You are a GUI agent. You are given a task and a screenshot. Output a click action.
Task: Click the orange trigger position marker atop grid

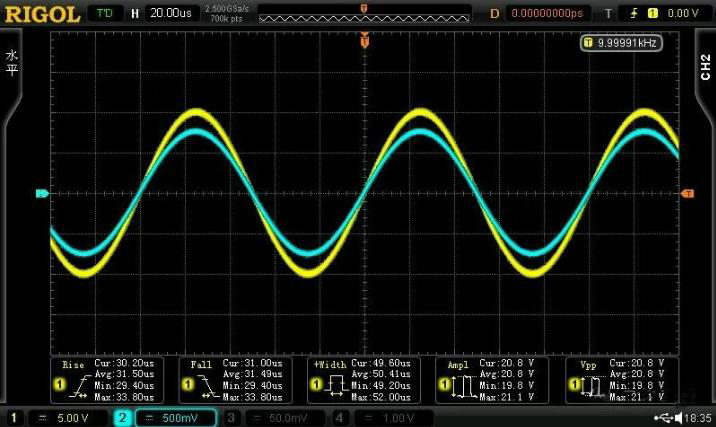pyautogui.click(x=365, y=41)
